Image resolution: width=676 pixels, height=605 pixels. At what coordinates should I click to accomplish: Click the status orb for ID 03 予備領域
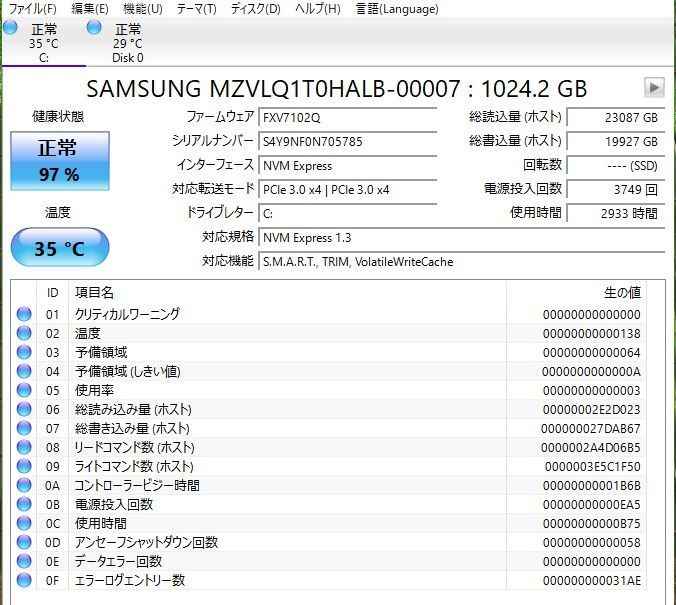coord(24,352)
